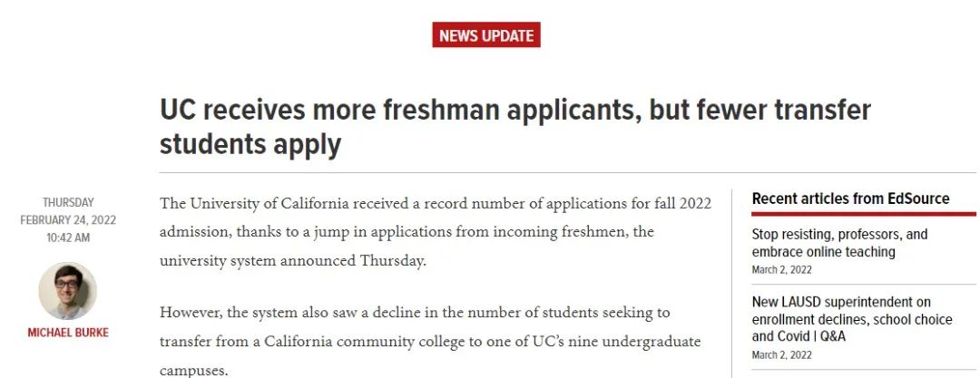This screenshot has width=980, height=378.
Task: Click March 2, 2022 under LAUSD article
Action: tap(781, 353)
